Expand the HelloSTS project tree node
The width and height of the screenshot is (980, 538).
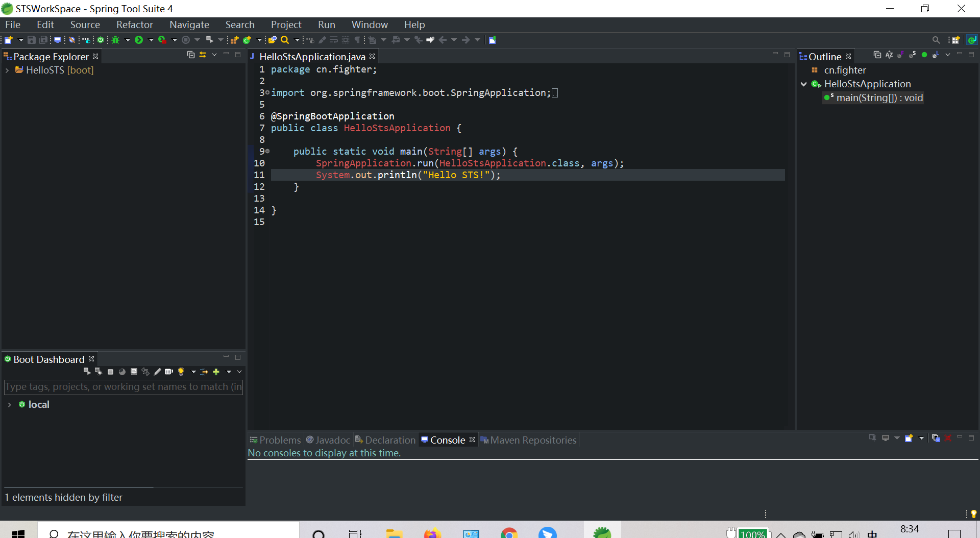(7, 70)
